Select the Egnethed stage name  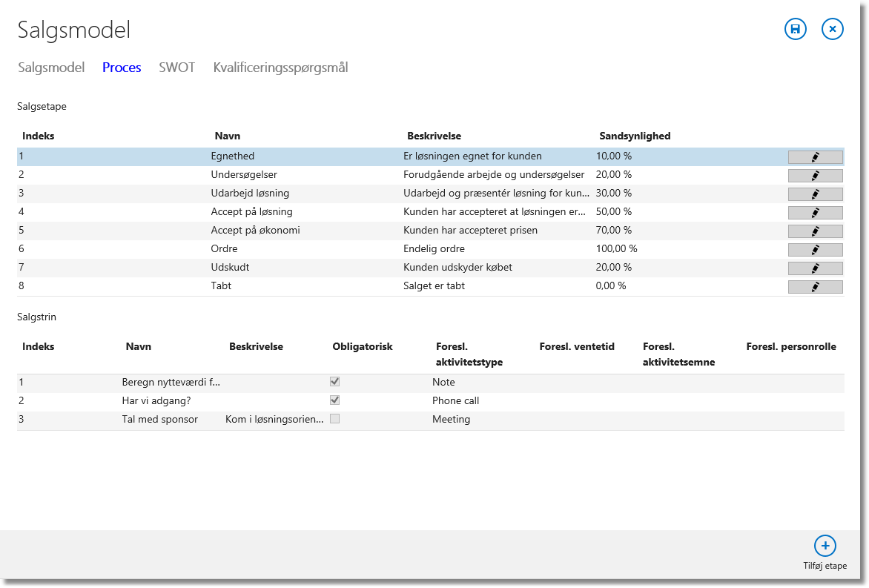pos(233,156)
